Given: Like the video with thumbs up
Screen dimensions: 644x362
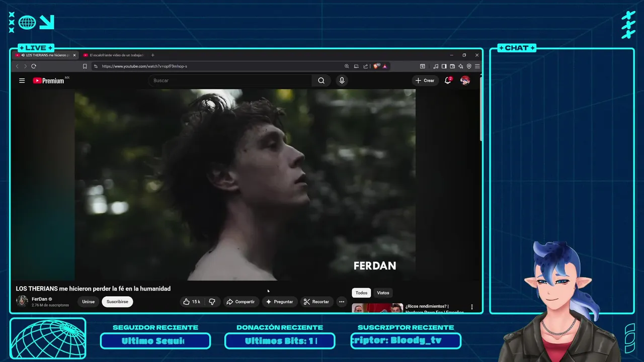Looking at the screenshot, I should click(192, 302).
